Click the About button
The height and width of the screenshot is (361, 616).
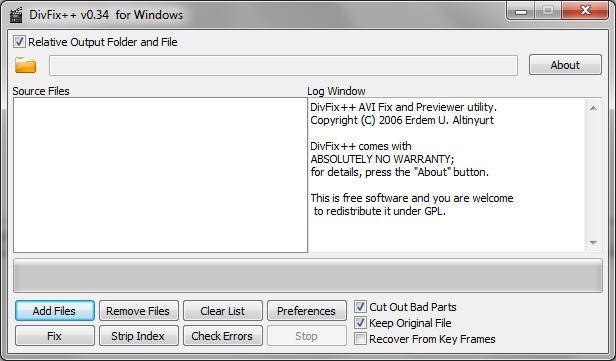565,65
